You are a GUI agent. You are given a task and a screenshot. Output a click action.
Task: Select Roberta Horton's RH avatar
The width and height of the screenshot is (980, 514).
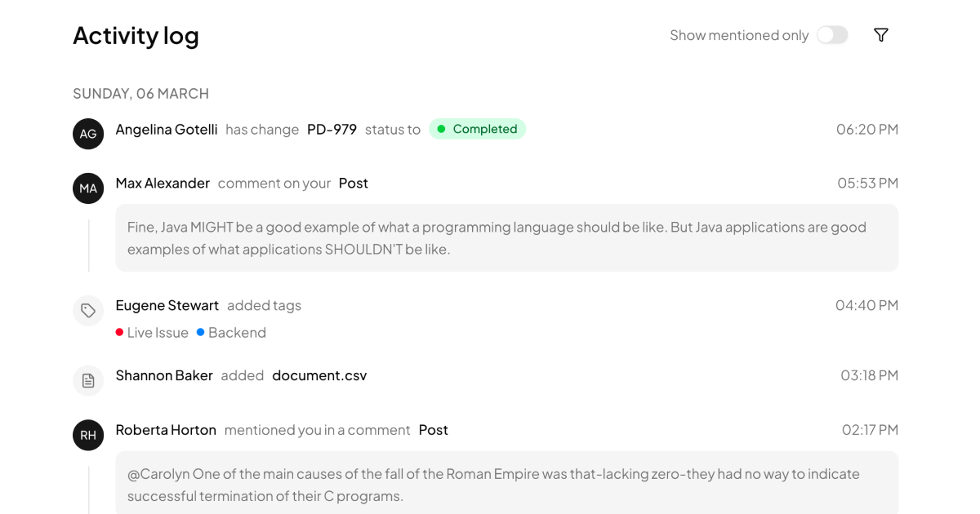pos(88,435)
